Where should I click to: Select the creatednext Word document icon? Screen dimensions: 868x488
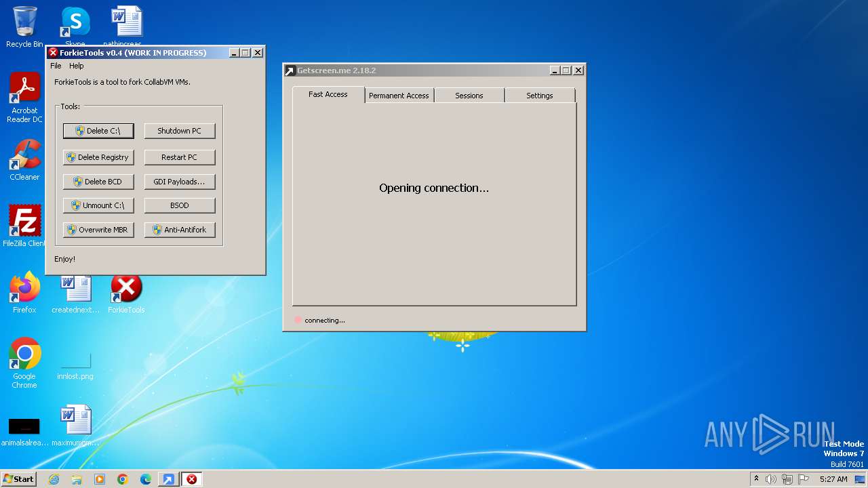(75, 292)
